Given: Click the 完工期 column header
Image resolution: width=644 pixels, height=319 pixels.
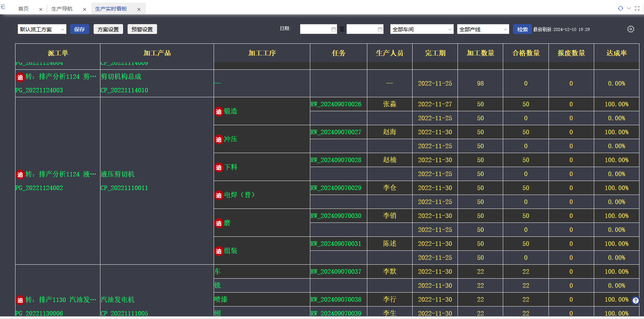Looking at the screenshot, I should 435,53.
